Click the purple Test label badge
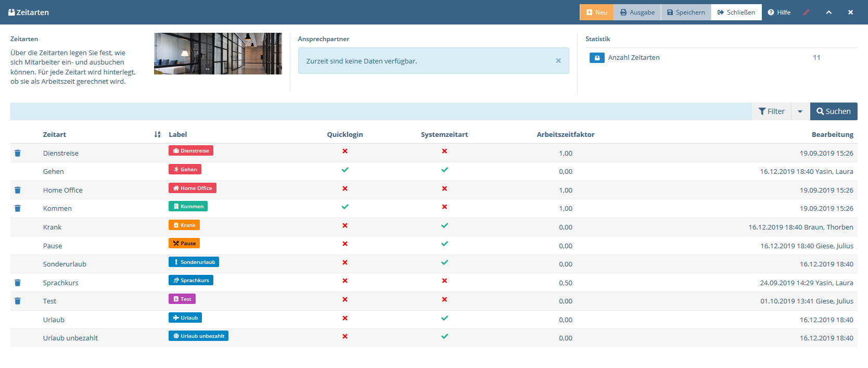 [182, 299]
